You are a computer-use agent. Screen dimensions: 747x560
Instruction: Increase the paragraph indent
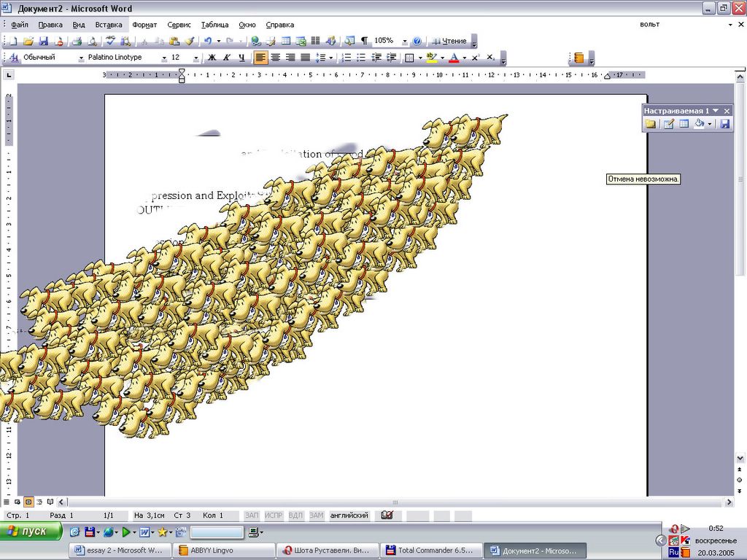[391, 58]
